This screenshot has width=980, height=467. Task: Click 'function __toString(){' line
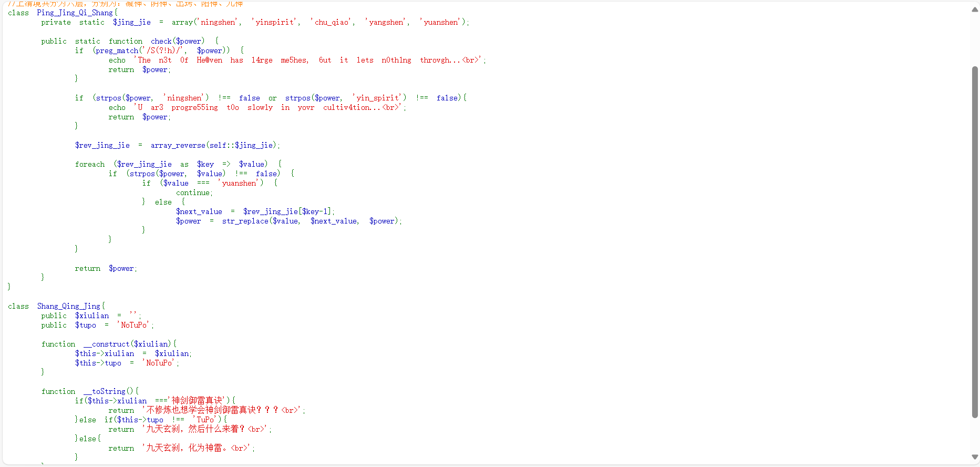(x=90, y=391)
